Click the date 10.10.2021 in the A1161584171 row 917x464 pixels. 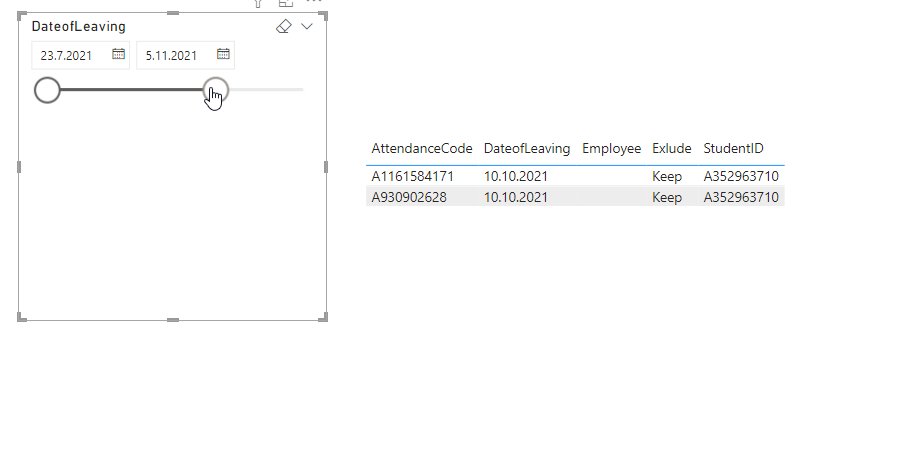click(x=516, y=176)
